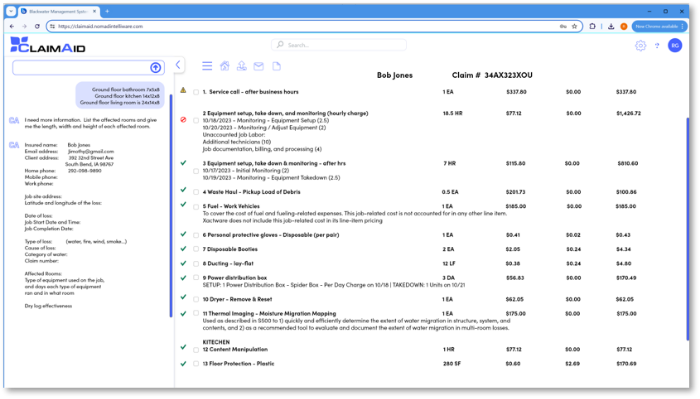
Task: Send chat message with up-arrow button
Action: point(155,67)
